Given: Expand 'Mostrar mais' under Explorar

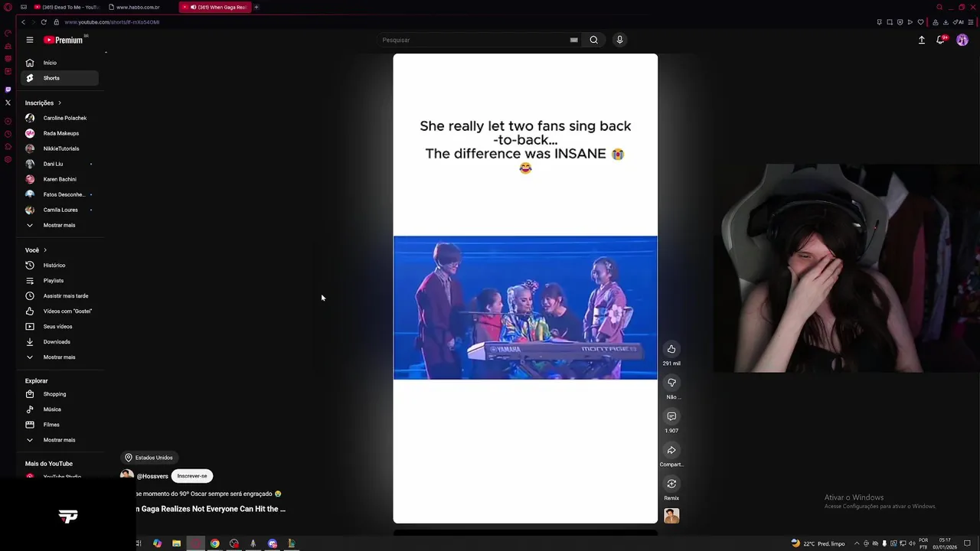Looking at the screenshot, I should tap(60, 440).
